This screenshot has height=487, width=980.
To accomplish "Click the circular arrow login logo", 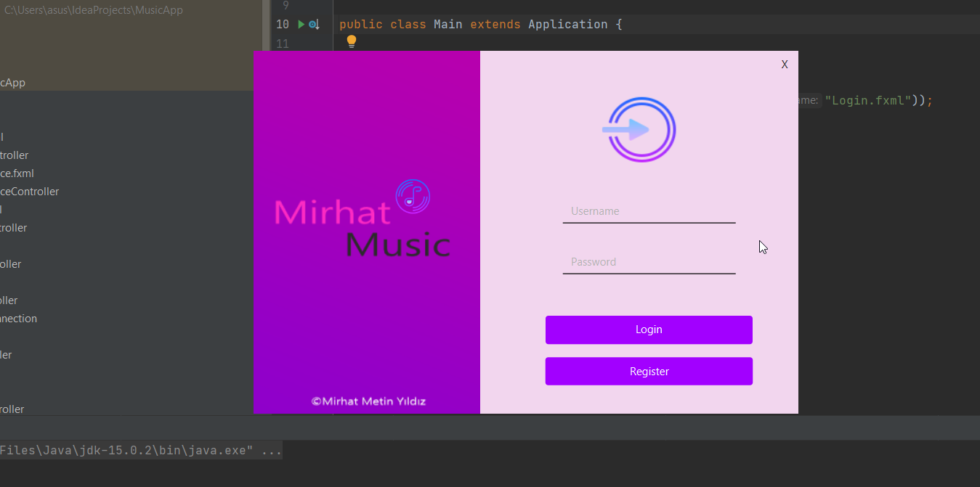I will click(x=639, y=129).
